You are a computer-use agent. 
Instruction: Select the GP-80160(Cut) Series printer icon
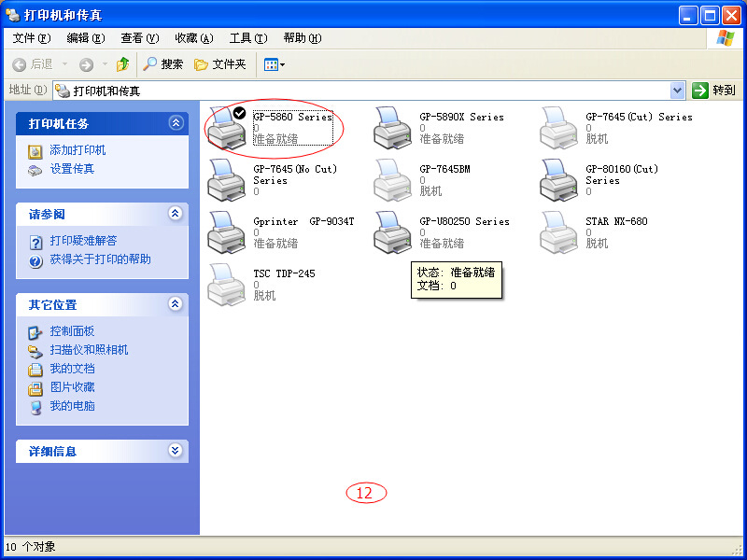(x=558, y=180)
